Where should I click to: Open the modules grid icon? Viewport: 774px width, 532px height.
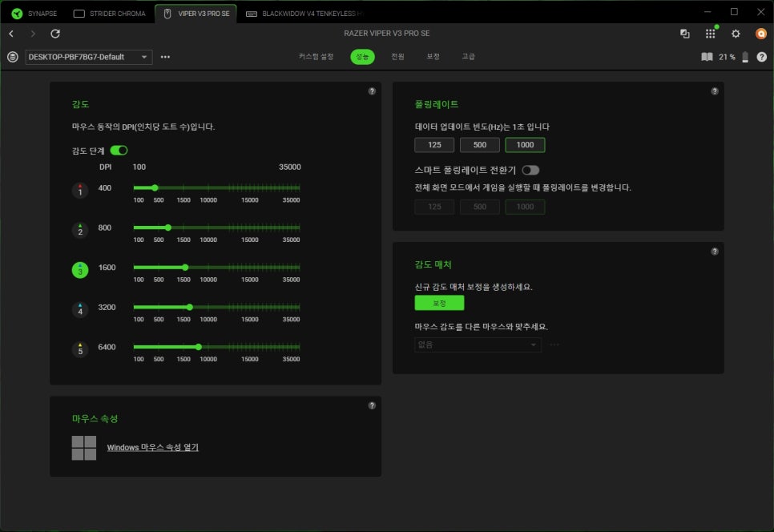point(710,34)
